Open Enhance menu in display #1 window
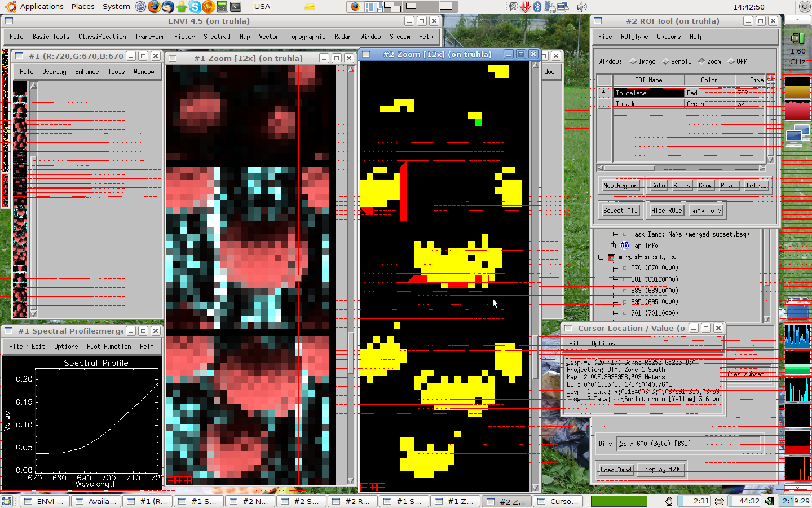Viewport: 812px width, 508px height. (x=87, y=72)
